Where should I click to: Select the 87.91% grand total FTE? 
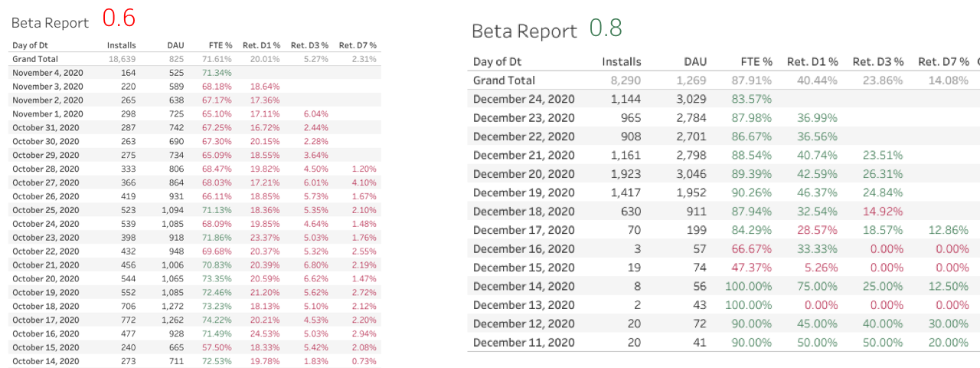(751, 80)
